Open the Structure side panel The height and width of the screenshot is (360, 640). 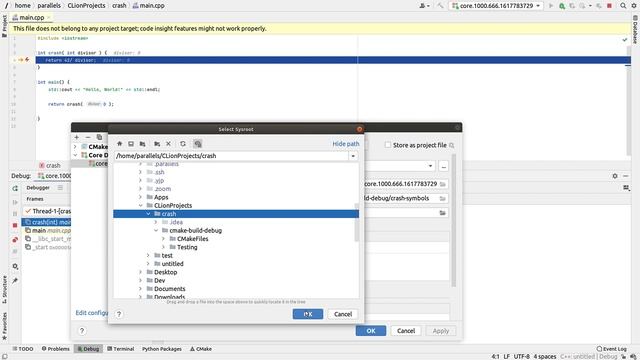click(4, 289)
